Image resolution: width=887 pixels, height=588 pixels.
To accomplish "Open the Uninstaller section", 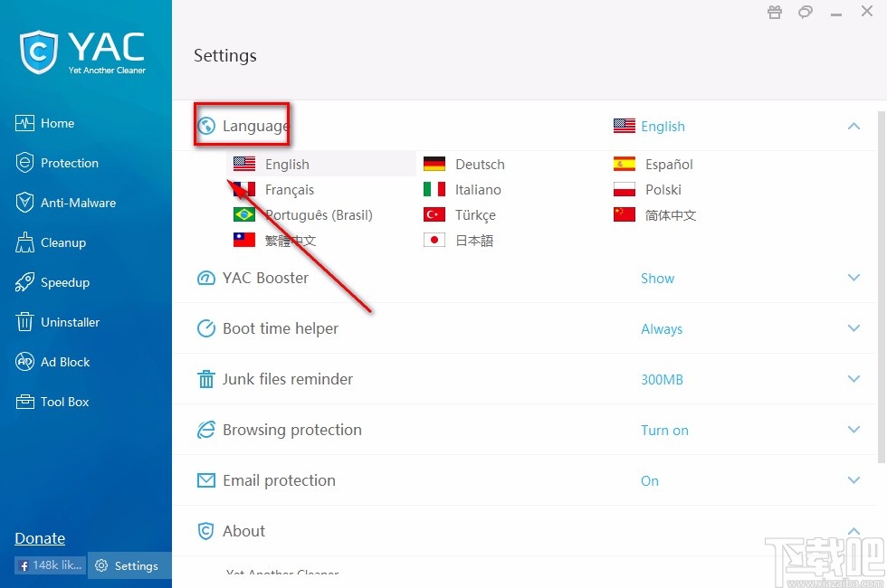I will point(57,322).
